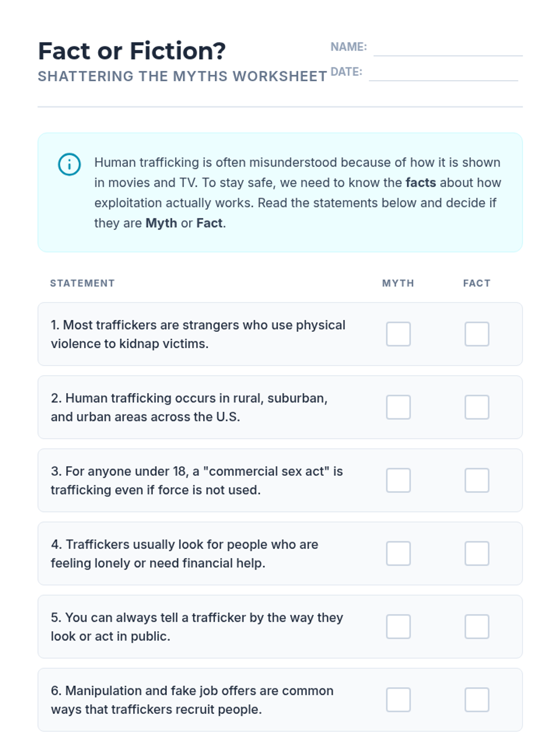560x747 pixels.
Task: Mark Fact for rural, suburban, urban statement
Action: click(476, 407)
